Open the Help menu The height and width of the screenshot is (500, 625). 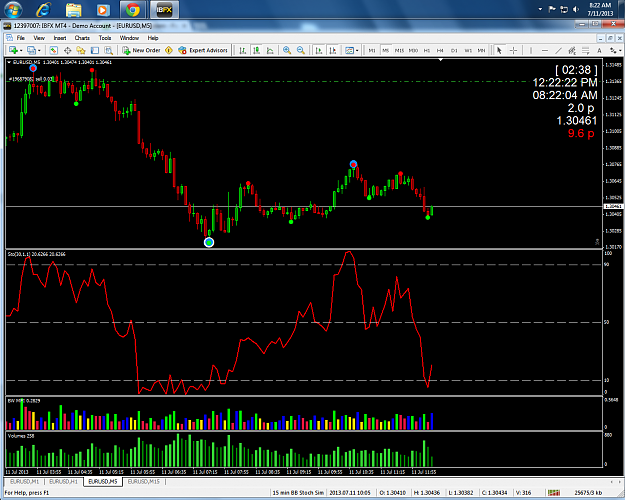pos(153,38)
